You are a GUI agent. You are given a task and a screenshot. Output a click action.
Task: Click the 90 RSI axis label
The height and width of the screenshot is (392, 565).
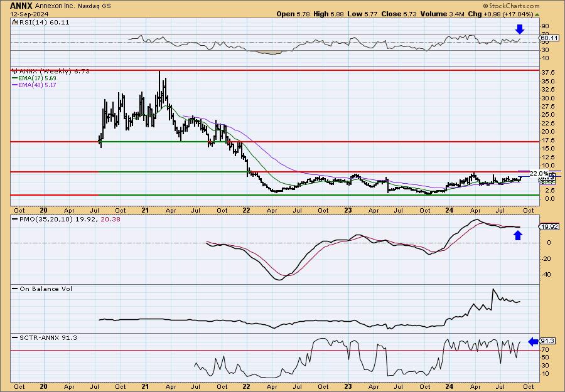(x=545, y=26)
